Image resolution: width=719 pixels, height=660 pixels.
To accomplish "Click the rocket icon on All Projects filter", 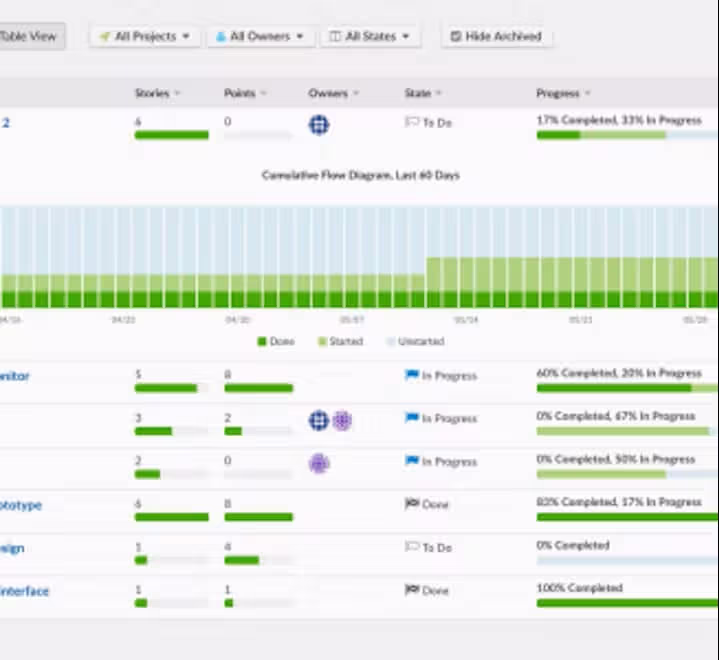I will pyautogui.click(x=105, y=36).
